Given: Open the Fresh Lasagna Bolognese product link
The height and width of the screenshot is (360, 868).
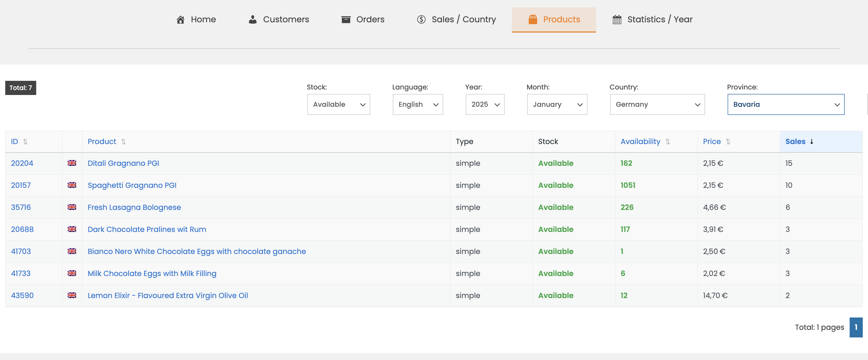Looking at the screenshot, I should pyautogui.click(x=134, y=207).
